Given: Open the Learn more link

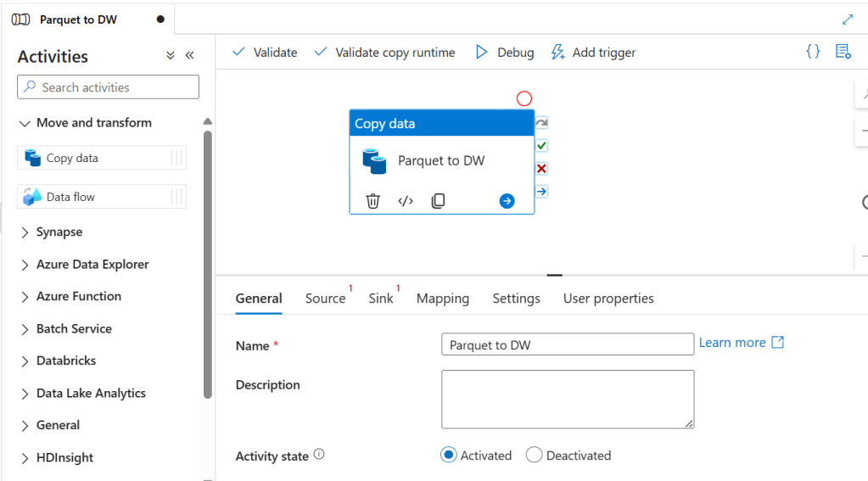Looking at the screenshot, I should point(740,343).
